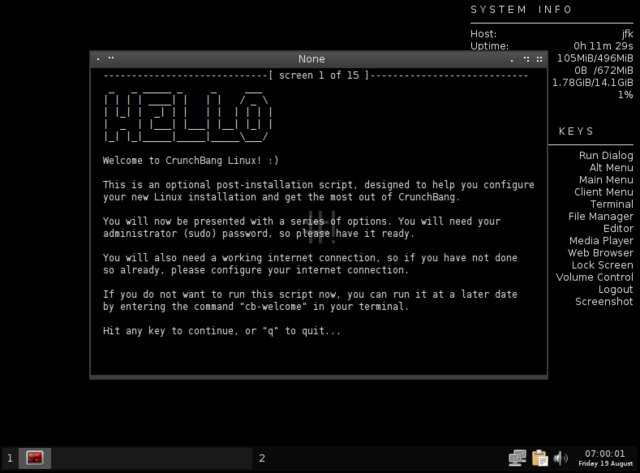Screen dimensions: 640x473
Task: Click the disk value "1.78GiB/14.1GiB"
Action: tap(593, 83)
